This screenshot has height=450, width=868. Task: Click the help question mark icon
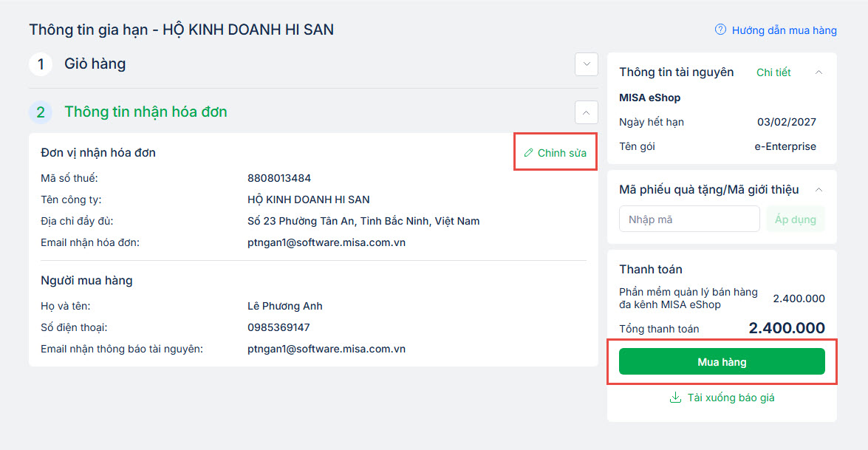click(720, 30)
